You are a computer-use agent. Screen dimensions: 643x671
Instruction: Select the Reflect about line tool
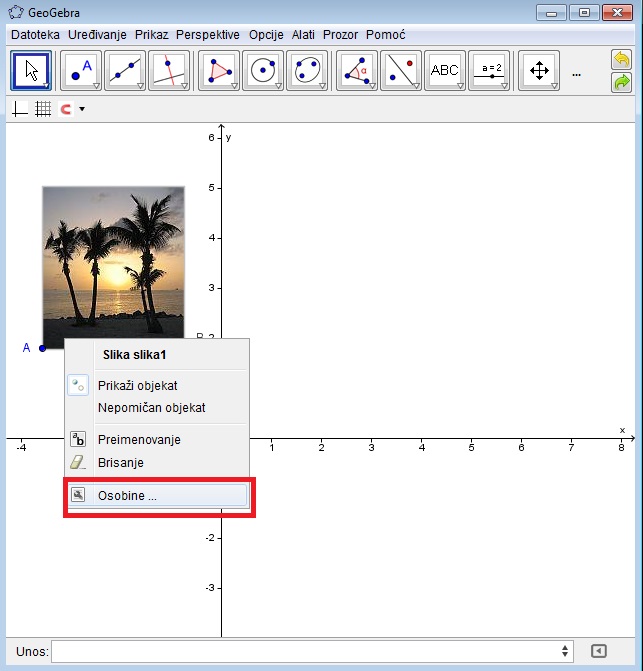[x=401, y=71]
